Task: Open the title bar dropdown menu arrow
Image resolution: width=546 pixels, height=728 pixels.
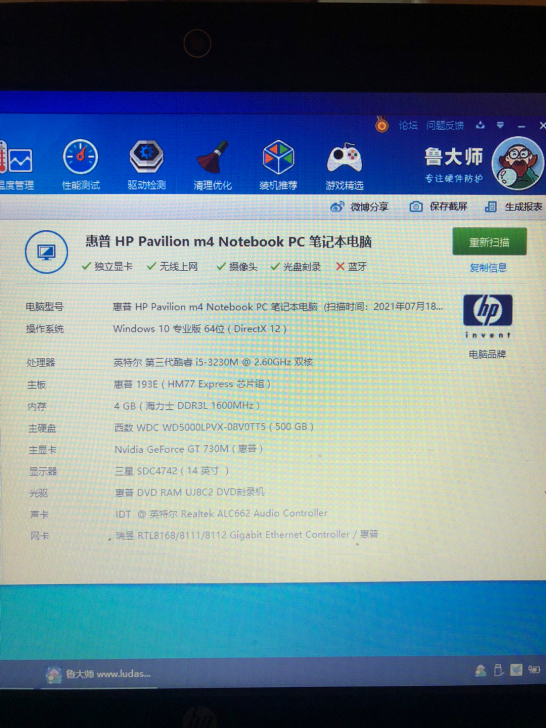Action: point(500,125)
